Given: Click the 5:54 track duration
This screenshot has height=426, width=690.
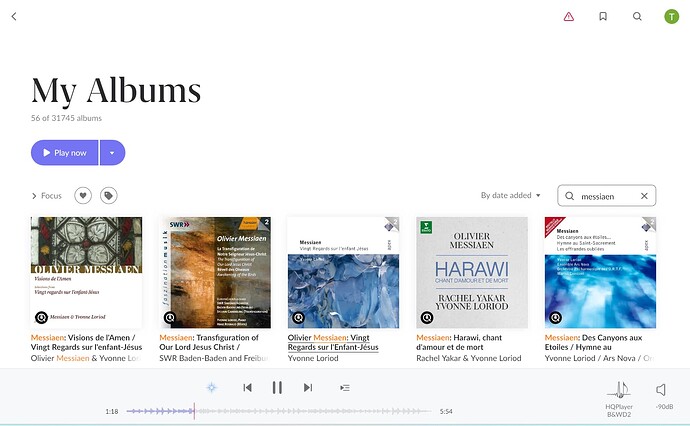Looking at the screenshot, I should coord(446,411).
